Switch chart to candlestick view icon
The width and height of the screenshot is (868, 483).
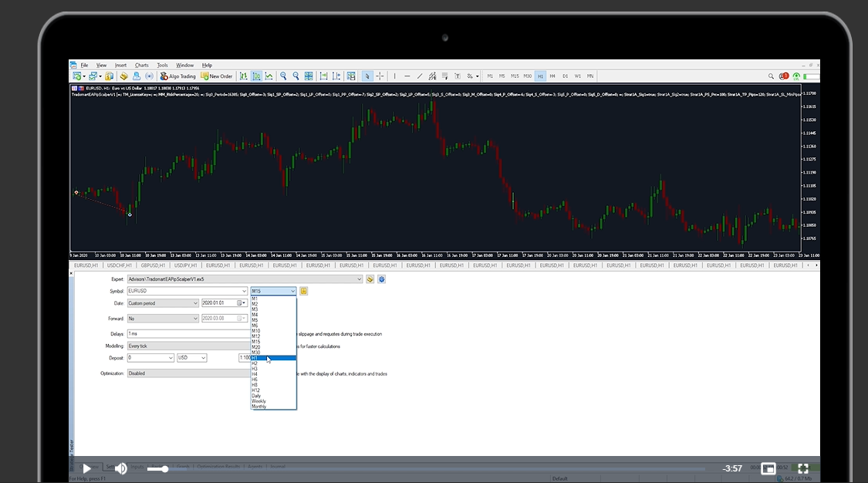click(x=256, y=76)
